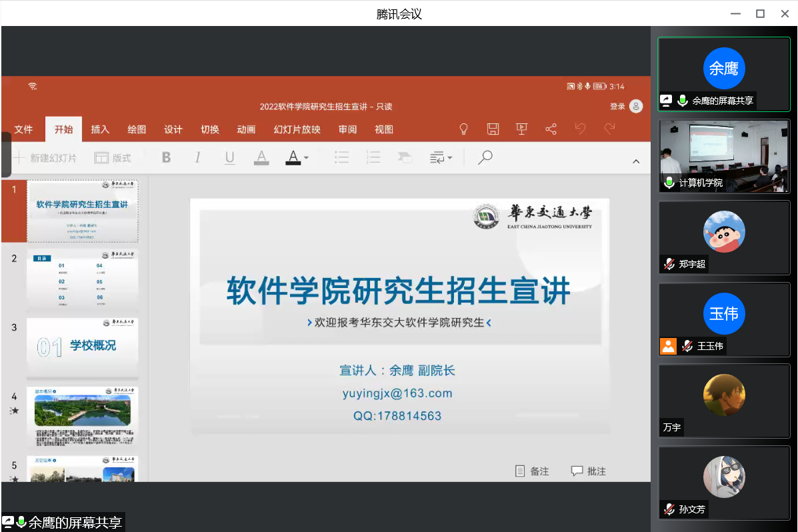Toggle bold formatting in the ribbon
The height and width of the screenshot is (532, 798).
[x=167, y=157]
